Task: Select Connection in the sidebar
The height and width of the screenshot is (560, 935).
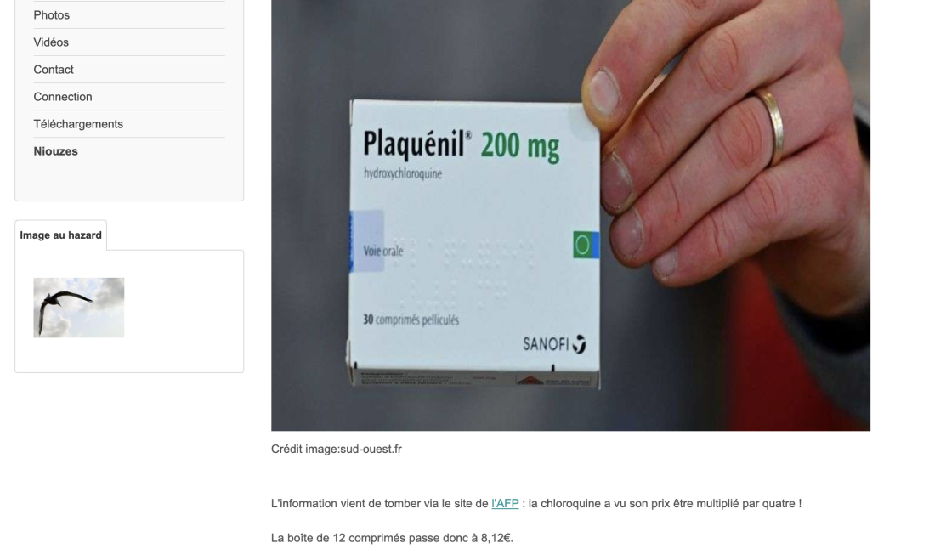Action: click(x=63, y=97)
